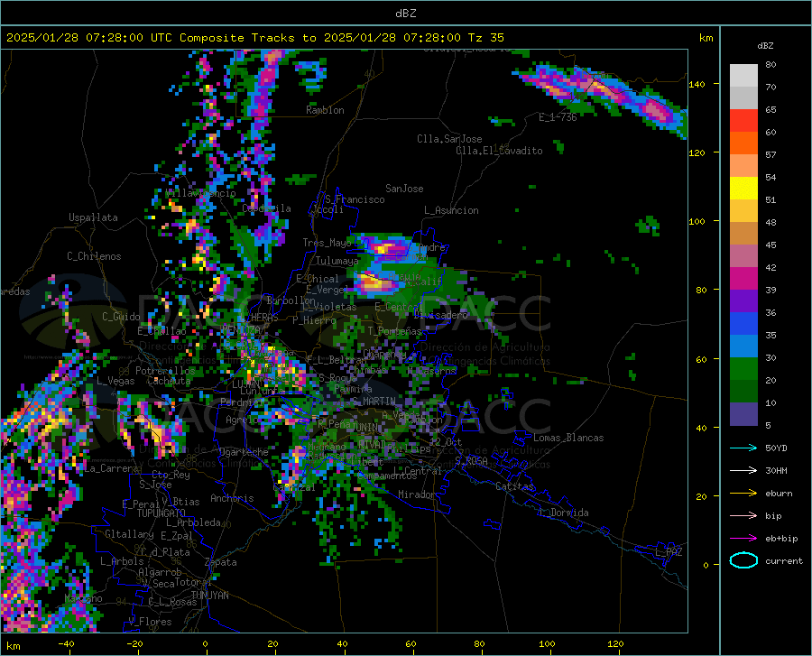812x656 pixels.
Task: Click the 'V_Flores' map label
Action: point(150,622)
